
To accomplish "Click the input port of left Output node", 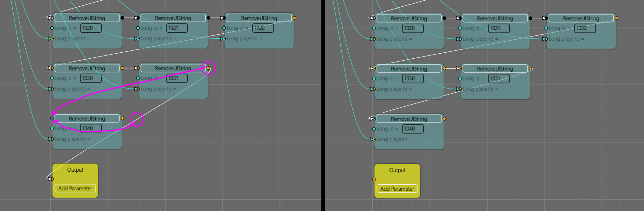I will click(x=51, y=179).
